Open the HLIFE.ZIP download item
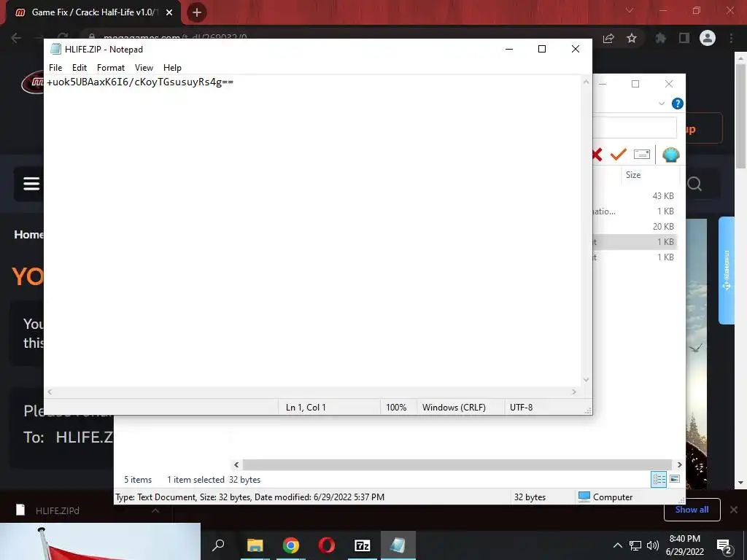Screen dimensions: 747x560 click(x=57, y=510)
